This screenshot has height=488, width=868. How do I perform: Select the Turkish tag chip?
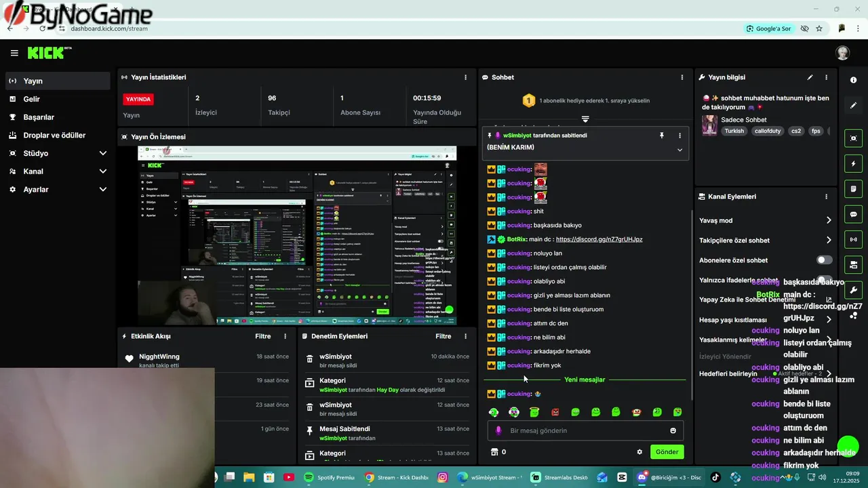[x=734, y=131]
